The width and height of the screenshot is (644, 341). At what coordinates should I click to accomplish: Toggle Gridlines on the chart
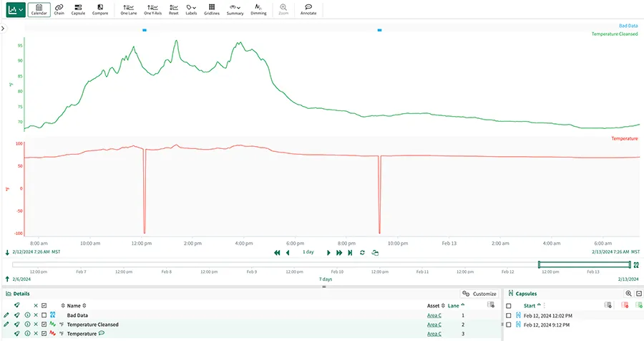click(x=212, y=9)
